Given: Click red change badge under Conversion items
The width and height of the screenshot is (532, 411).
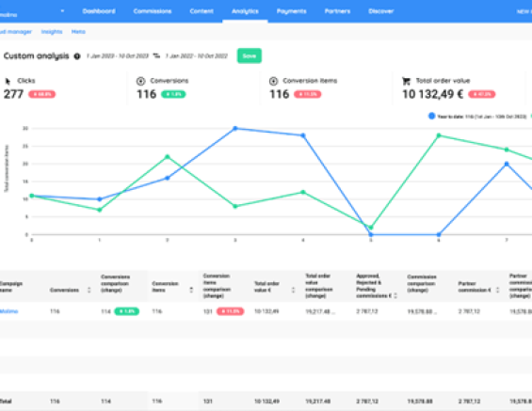Looking at the screenshot, I should [307, 94].
